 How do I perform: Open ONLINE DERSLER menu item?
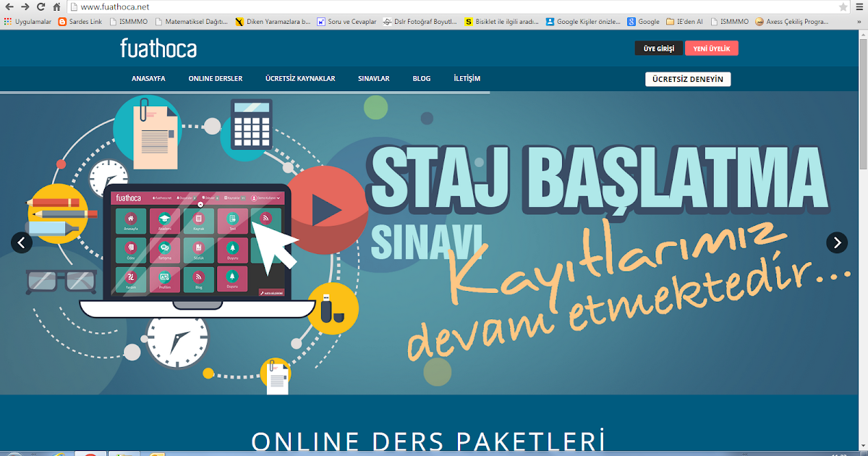point(216,79)
